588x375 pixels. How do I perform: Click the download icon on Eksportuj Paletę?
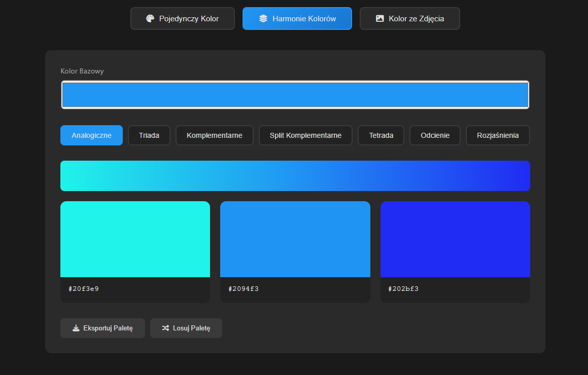coord(76,328)
